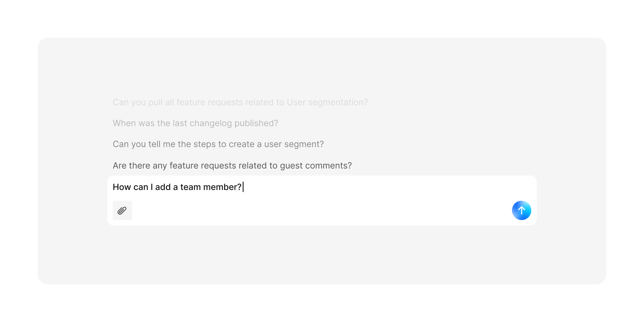
Task: Click the paperclip to upload an attachment
Action: coord(122,210)
